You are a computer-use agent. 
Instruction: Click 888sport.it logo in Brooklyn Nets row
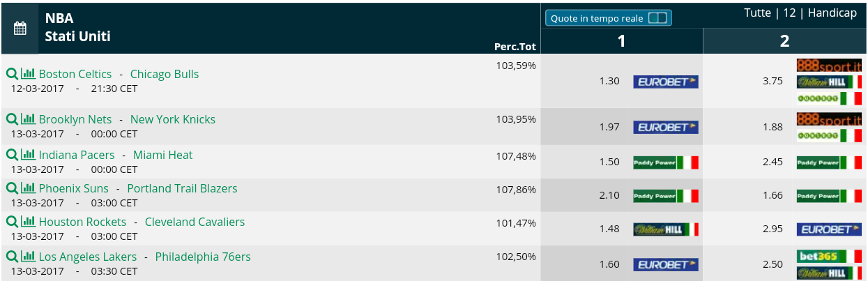click(x=830, y=119)
